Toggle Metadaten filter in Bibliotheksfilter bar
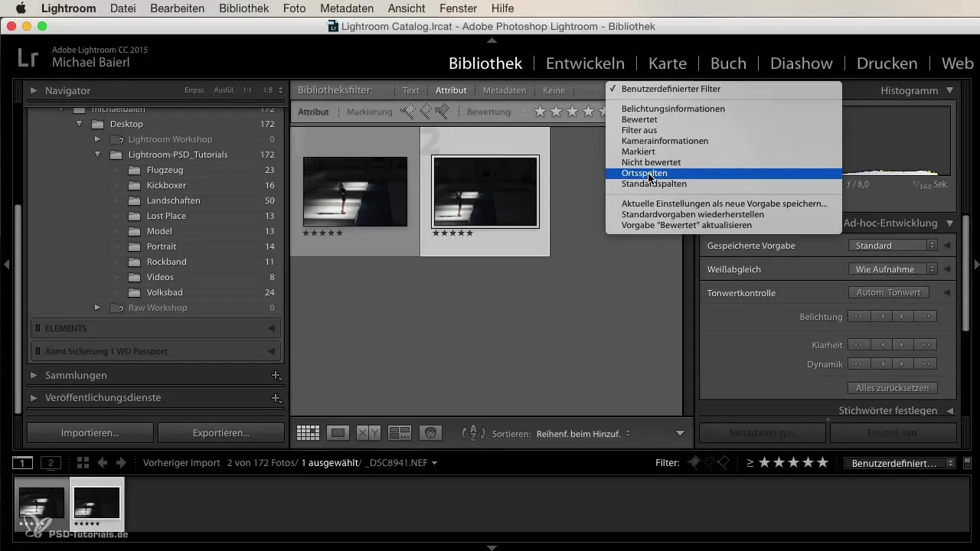This screenshot has height=551, width=980. 504,90
